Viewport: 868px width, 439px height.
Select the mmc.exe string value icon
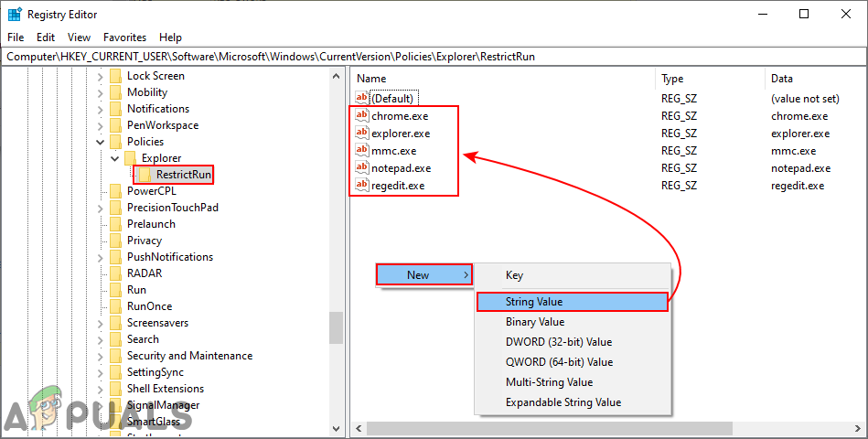tap(362, 150)
